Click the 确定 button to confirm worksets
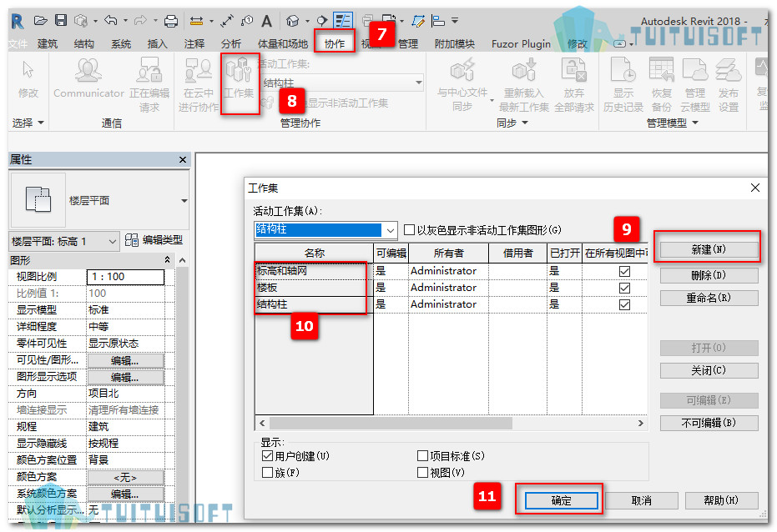The height and width of the screenshot is (532, 777). pos(561,500)
